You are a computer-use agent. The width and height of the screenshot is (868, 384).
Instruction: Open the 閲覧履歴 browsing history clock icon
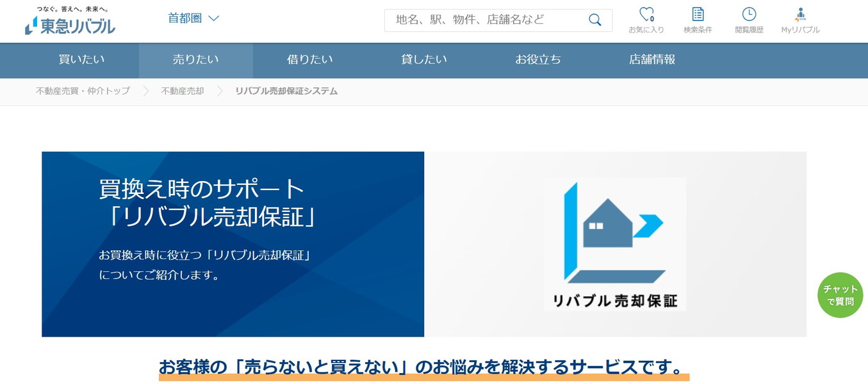click(x=748, y=17)
